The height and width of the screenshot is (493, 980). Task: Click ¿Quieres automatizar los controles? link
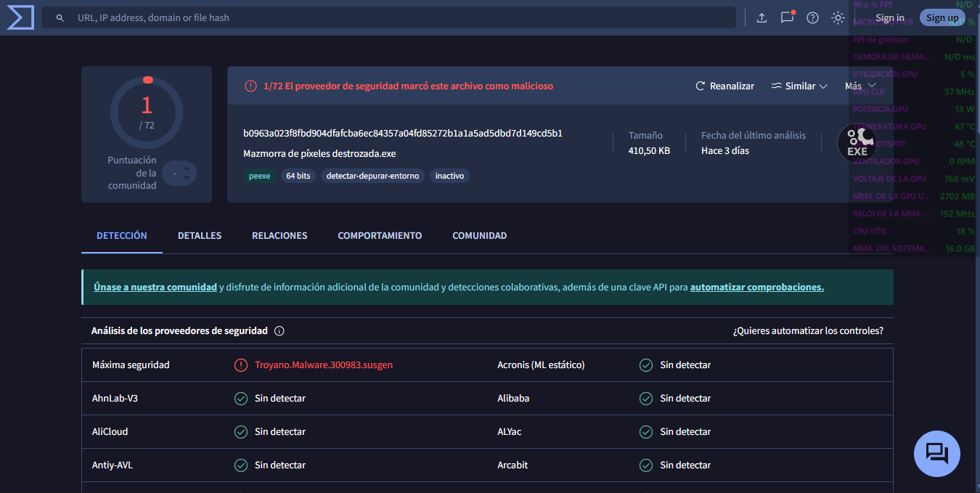coord(808,330)
